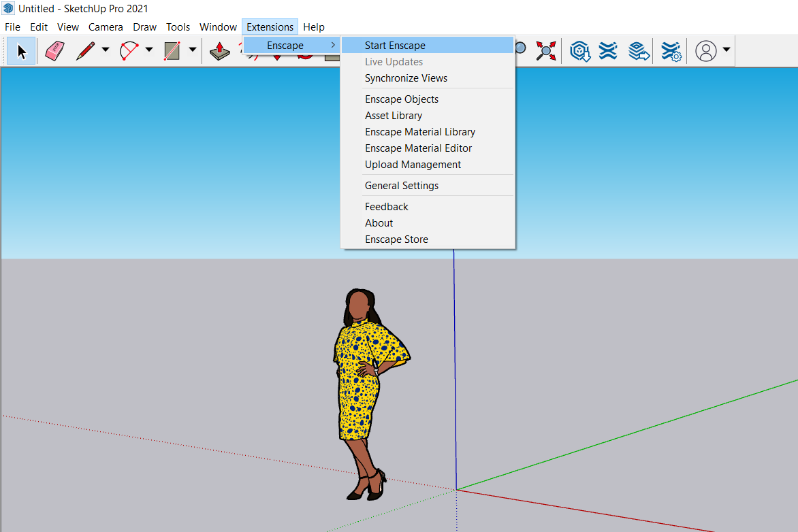Image resolution: width=798 pixels, height=532 pixels.
Task: Select General Settings in Enscape menu
Action: 402,186
